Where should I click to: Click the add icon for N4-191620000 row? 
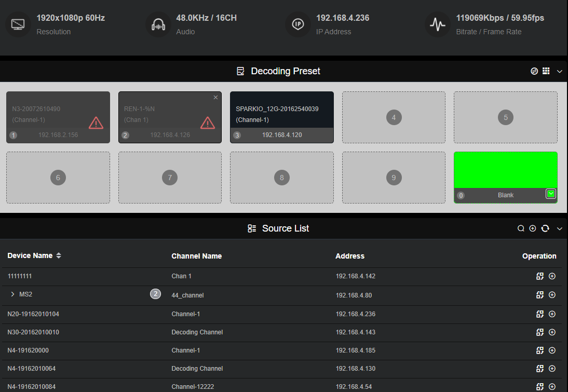(552, 350)
